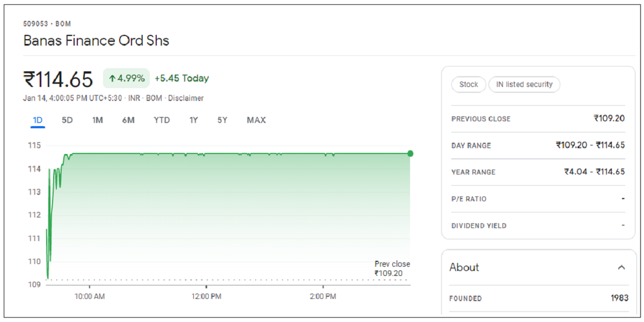Image resolution: width=644 pixels, height=322 pixels.
Task: Click the IN listed security chip
Action: pos(524,84)
